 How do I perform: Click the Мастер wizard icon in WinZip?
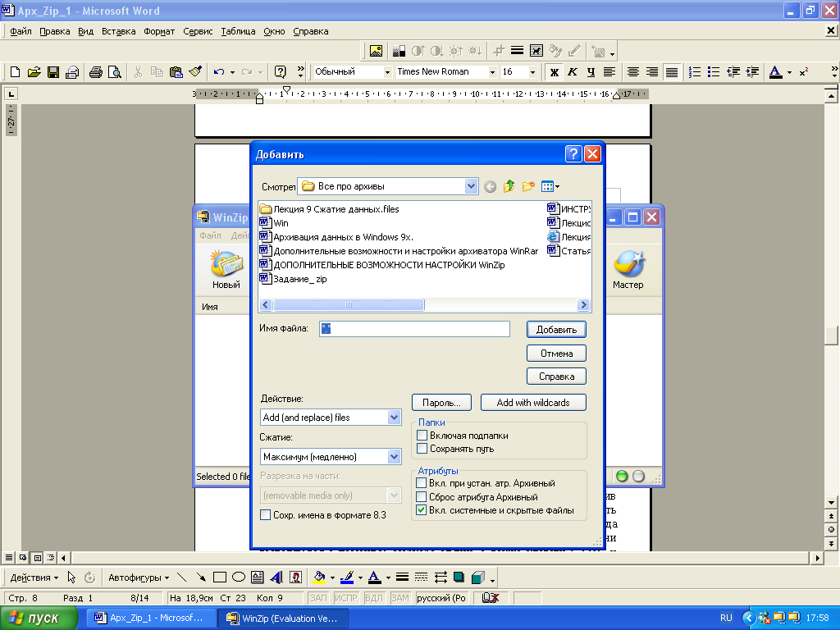point(628,269)
